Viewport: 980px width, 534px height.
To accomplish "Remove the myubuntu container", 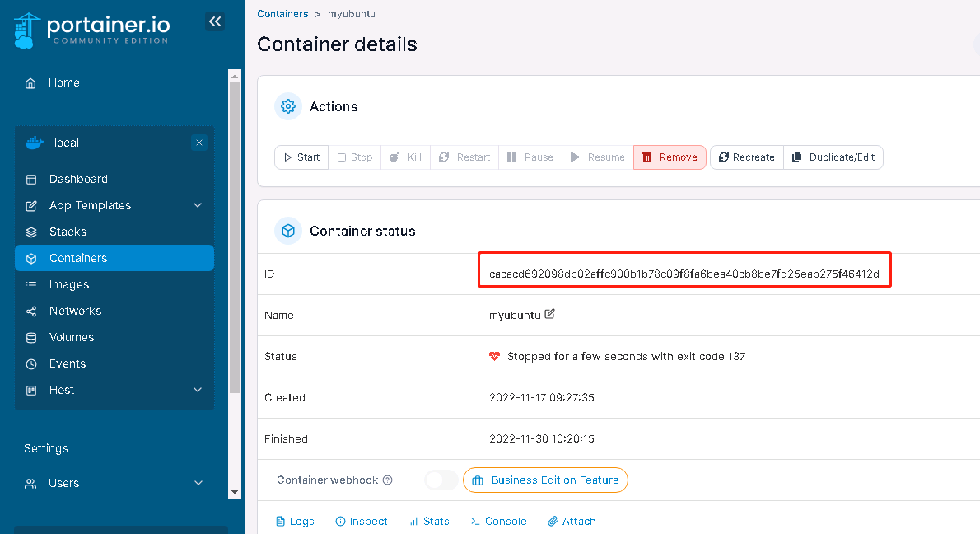I will tap(670, 157).
